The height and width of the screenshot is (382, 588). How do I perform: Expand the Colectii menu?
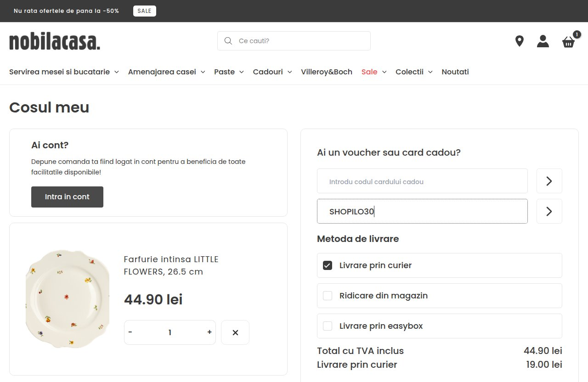point(414,72)
